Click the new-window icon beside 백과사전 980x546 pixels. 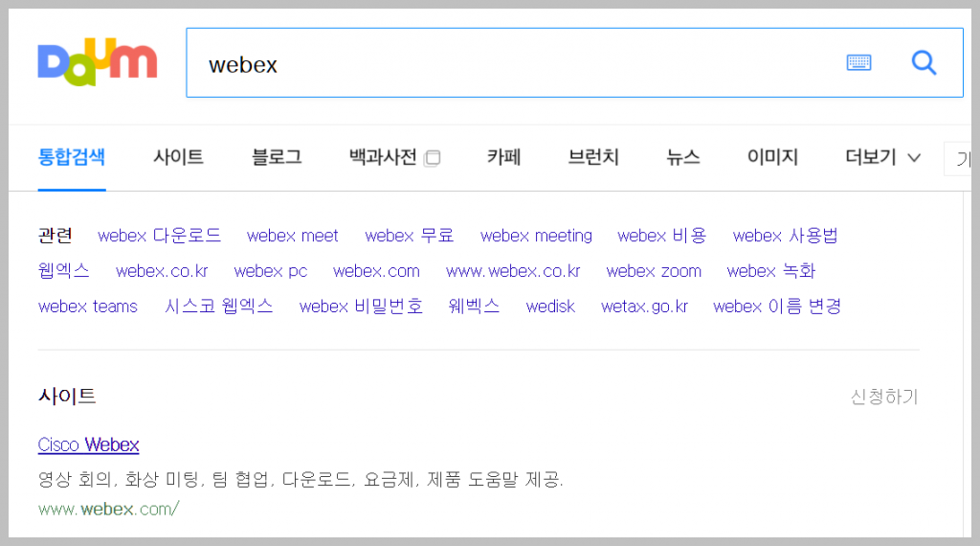432,158
